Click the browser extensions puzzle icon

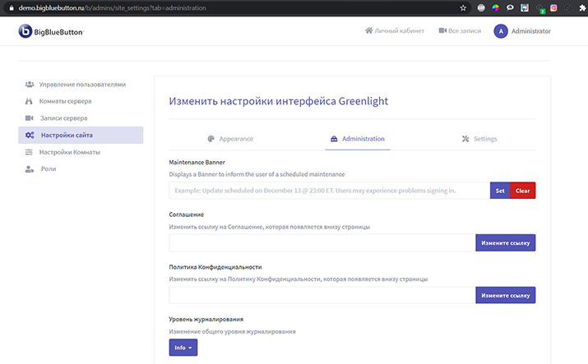[x=582, y=8]
